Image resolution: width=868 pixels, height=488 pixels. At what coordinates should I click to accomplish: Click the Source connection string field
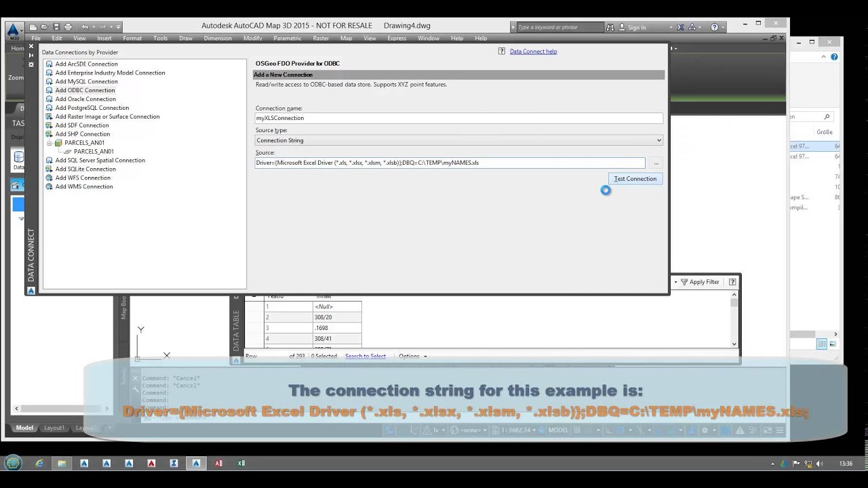tap(450, 163)
